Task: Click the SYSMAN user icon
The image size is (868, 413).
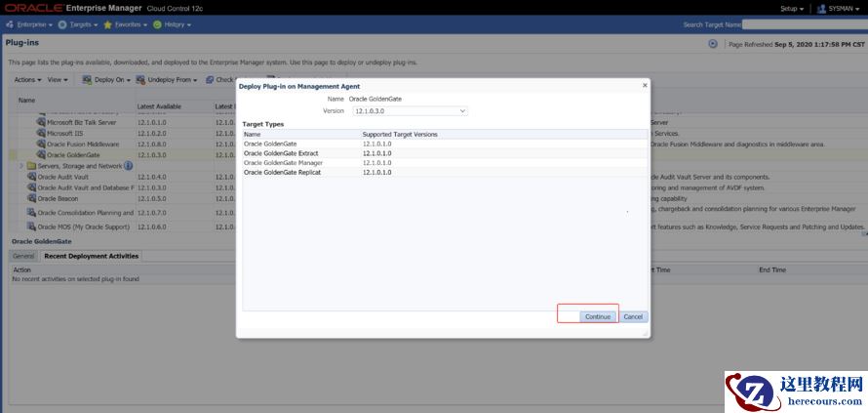Action: (x=821, y=9)
